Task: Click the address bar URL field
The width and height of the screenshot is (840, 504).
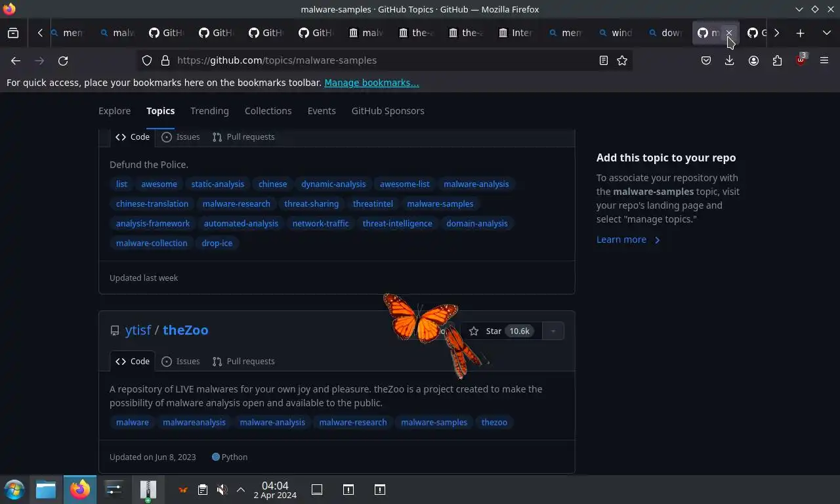Action: click(384, 60)
